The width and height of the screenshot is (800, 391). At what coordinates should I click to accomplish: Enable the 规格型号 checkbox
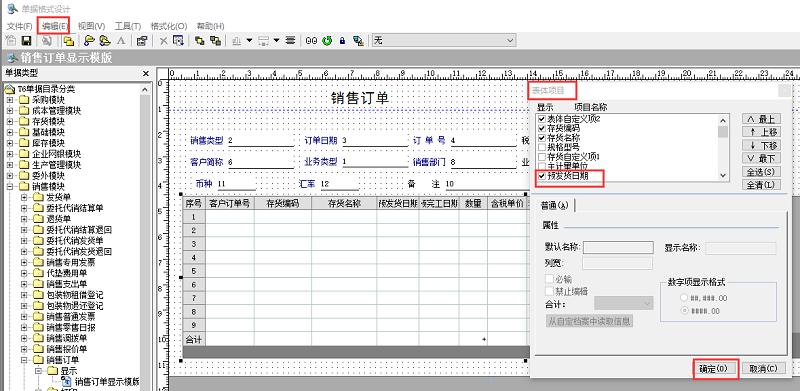pos(542,147)
